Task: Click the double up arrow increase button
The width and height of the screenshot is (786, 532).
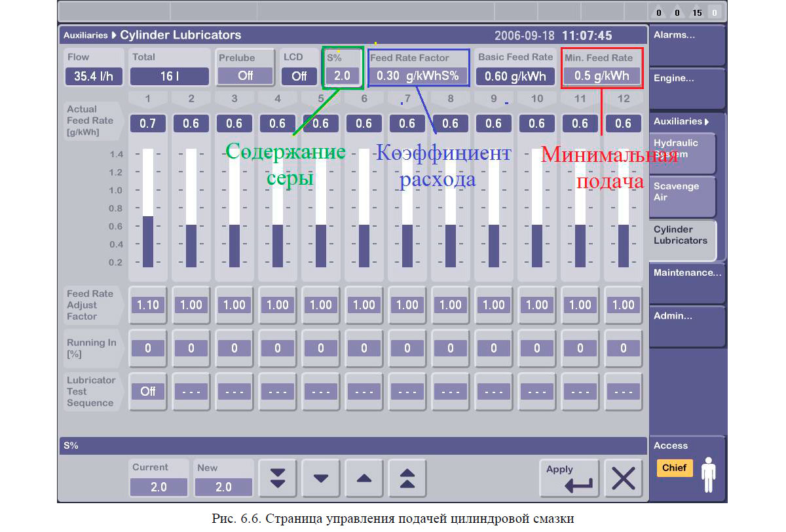Action: pos(407,478)
